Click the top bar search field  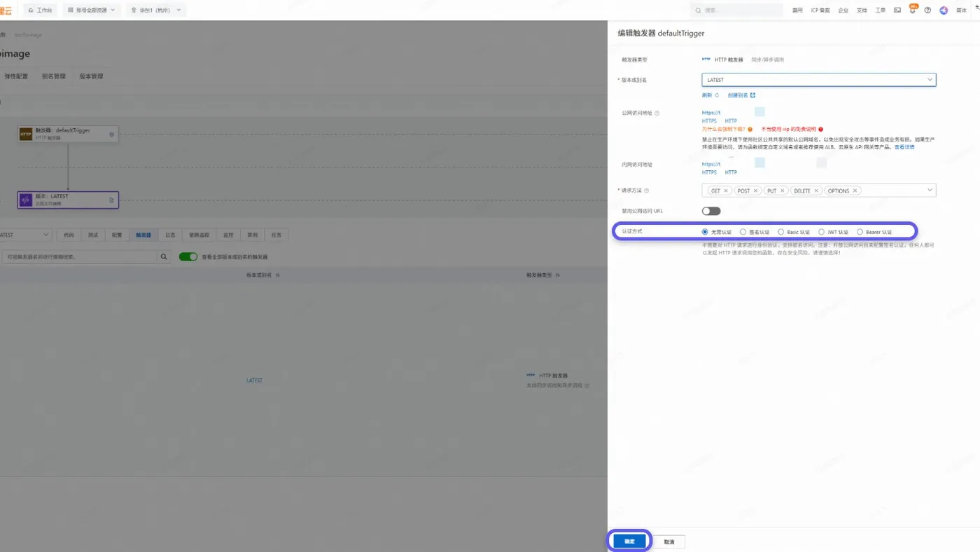[736, 11]
